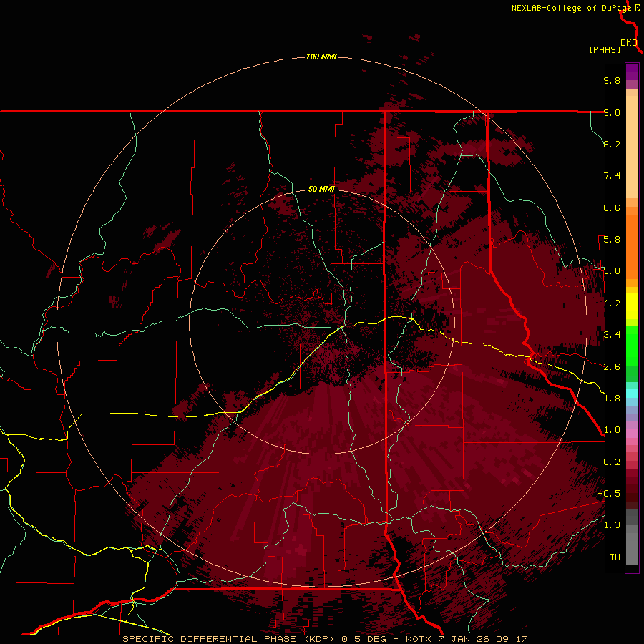Click the 7.4 legend value
The image size is (644, 644).
[612, 176]
